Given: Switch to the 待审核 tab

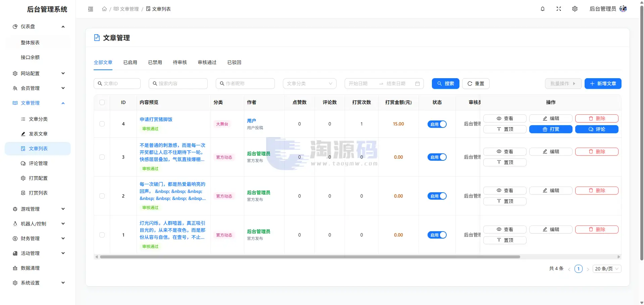Looking at the screenshot, I should pos(180,62).
